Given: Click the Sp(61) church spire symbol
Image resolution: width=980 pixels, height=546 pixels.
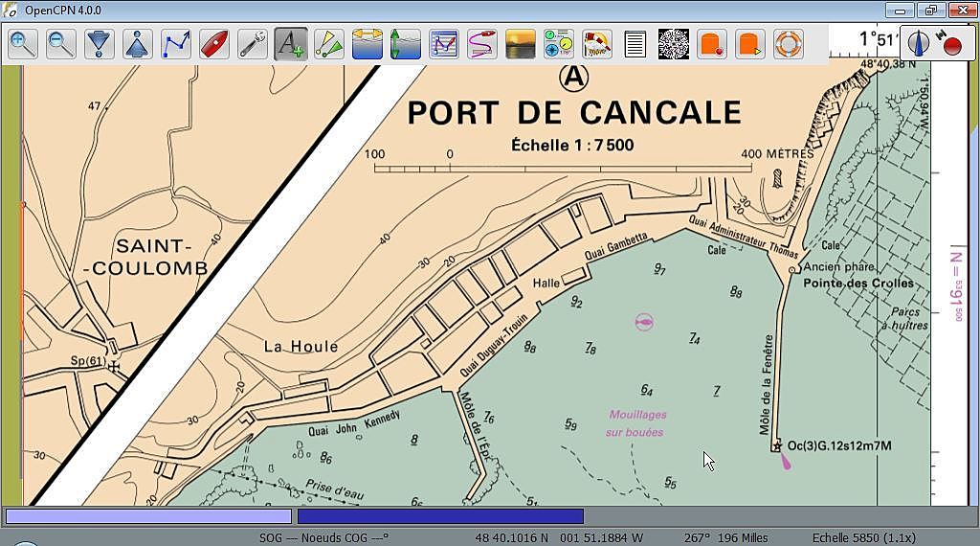Looking at the screenshot, I should [113, 366].
